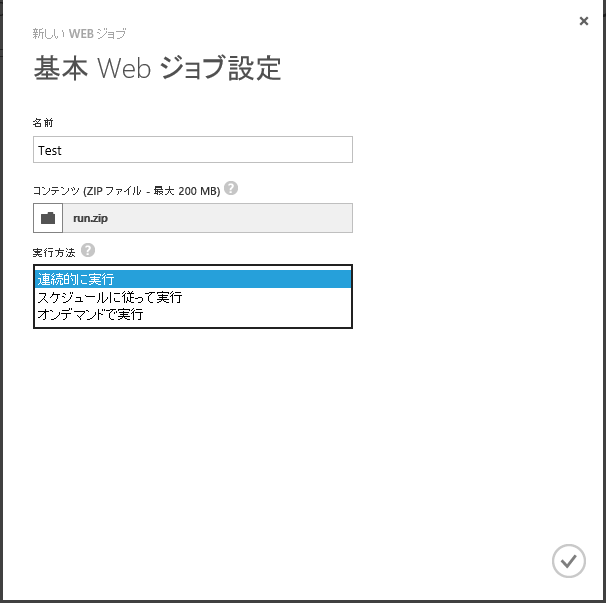Click the folder browse icon beside run.zip
The width and height of the screenshot is (606, 603).
point(48,218)
